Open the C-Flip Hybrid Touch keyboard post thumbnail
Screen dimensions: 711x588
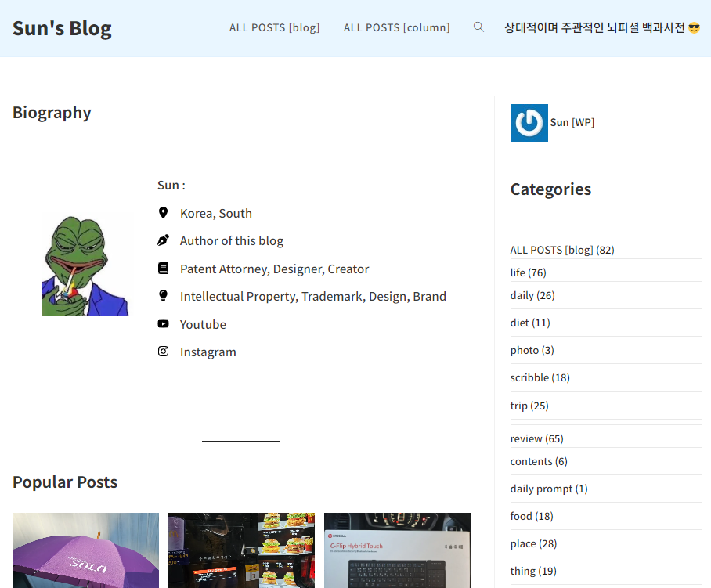tap(397, 550)
